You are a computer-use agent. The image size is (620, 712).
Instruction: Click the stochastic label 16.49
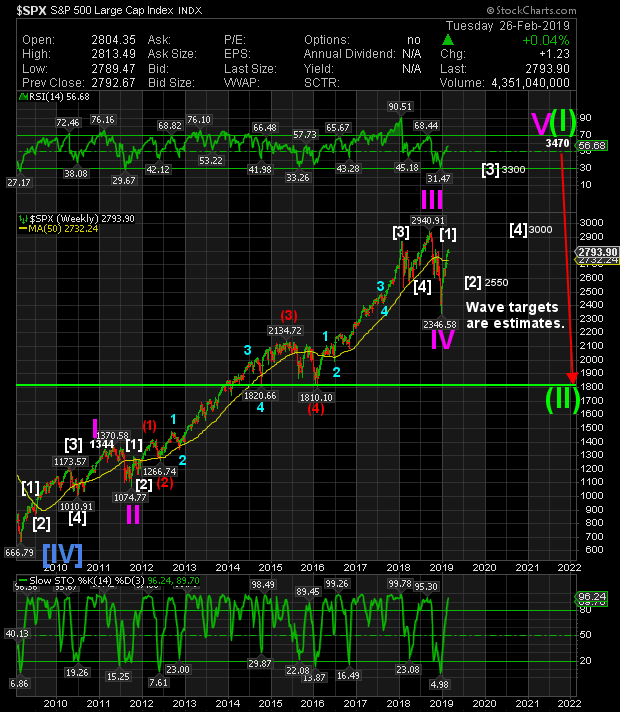(348, 676)
